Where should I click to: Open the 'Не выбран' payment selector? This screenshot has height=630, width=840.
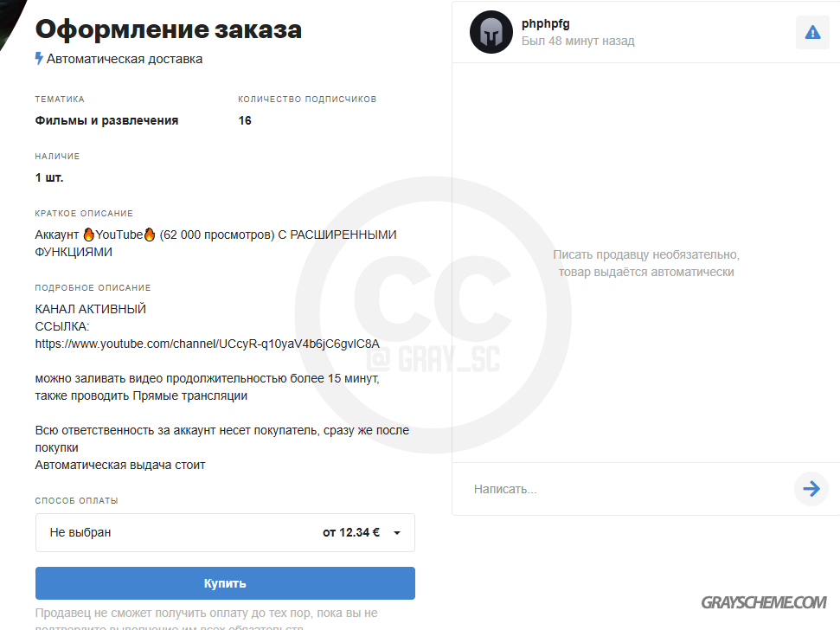point(225,532)
